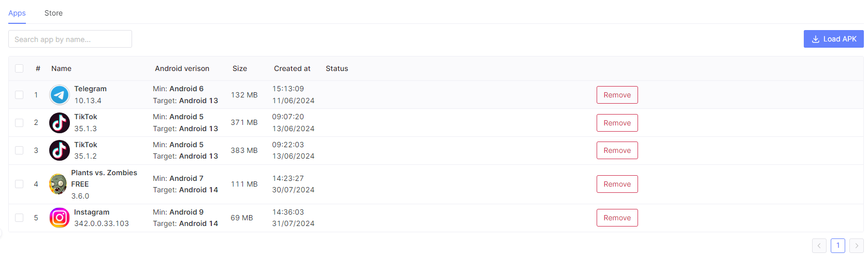The height and width of the screenshot is (268, 868).
Task: Tick the select-all checkbox in table header
Action: 19,68
